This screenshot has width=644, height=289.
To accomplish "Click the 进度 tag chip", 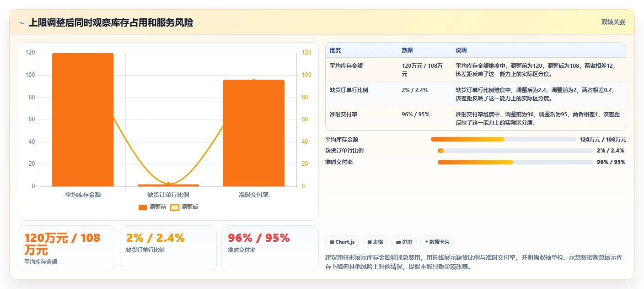I will coord(404,242).
